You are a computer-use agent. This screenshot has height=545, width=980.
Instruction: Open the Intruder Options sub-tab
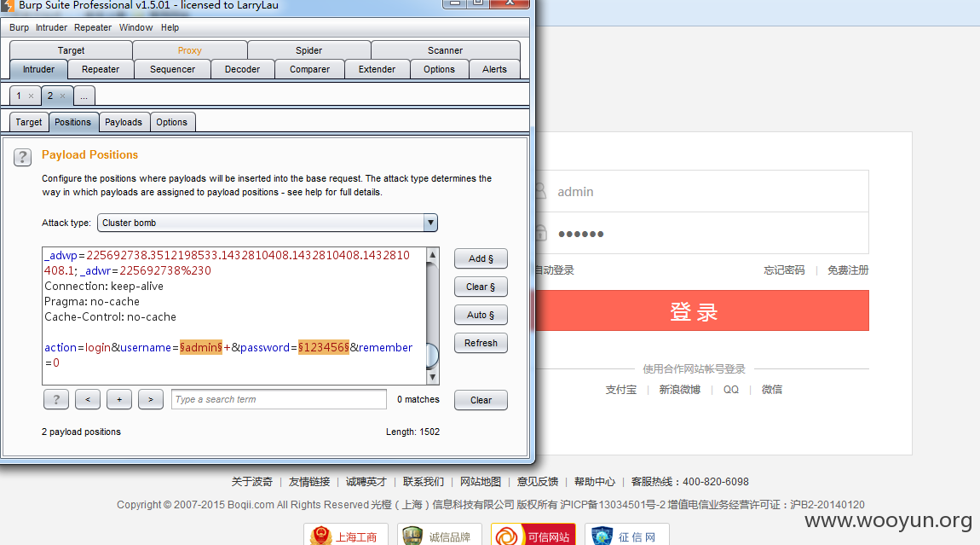tap(172, 122)
